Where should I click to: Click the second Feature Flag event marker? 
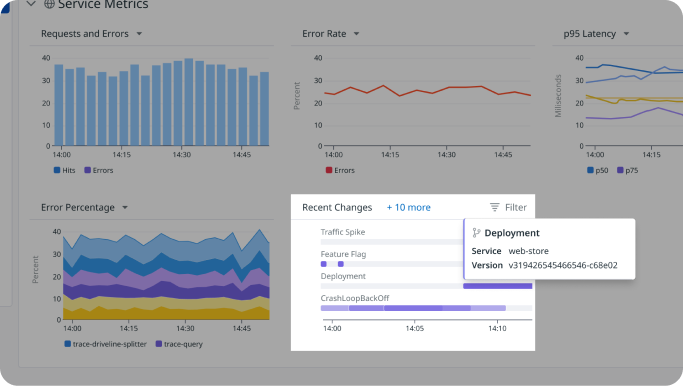point(341,264)
